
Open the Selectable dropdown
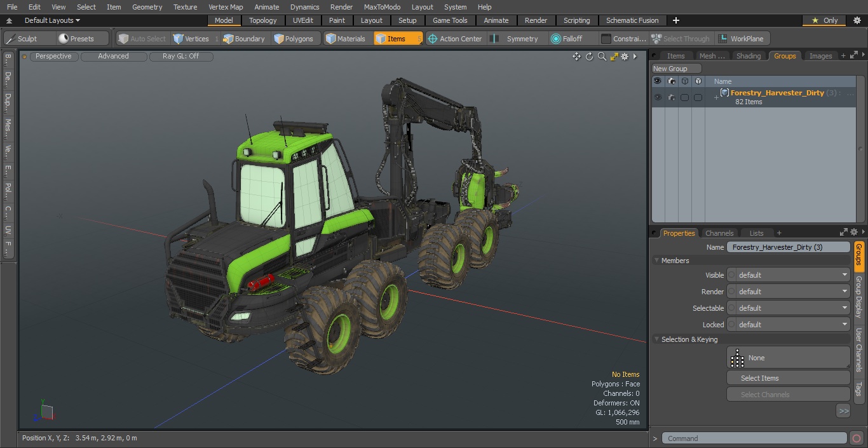pyautogui.click(x=788, y=308)
